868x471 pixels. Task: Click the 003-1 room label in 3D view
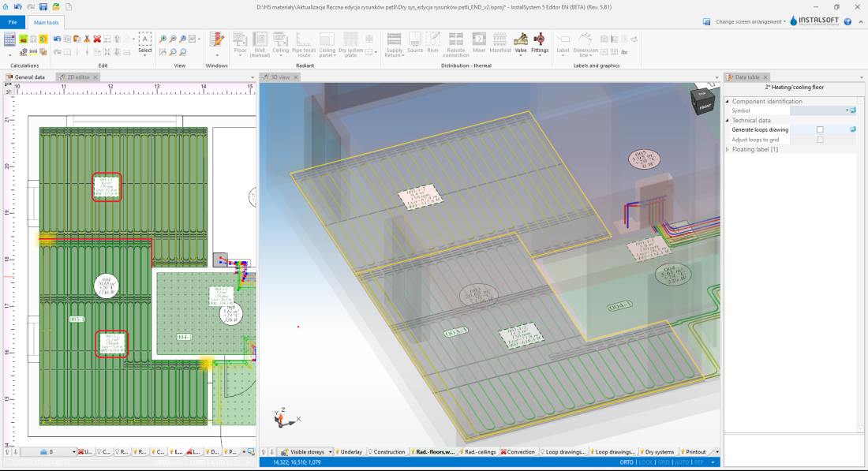456,331
